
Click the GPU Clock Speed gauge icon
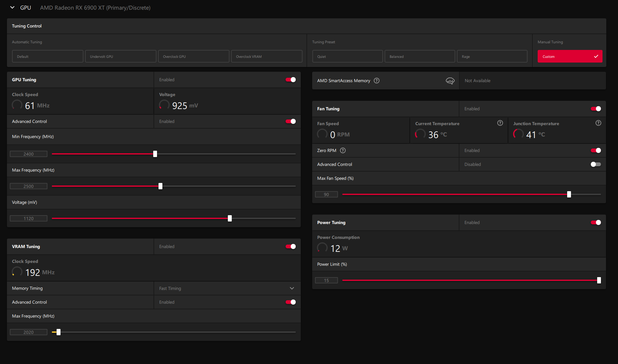(17, 105)
